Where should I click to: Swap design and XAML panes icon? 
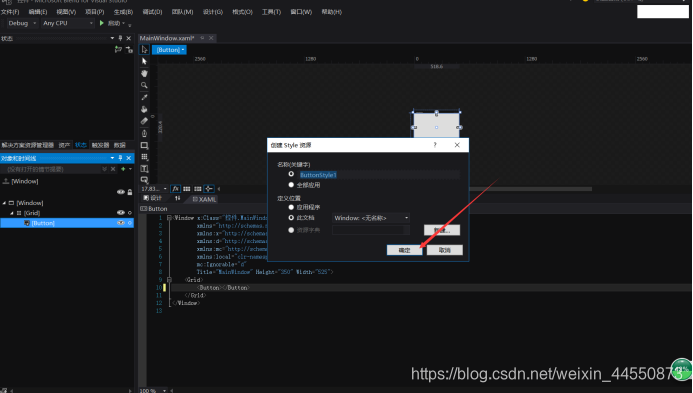[x=178, y=198]
